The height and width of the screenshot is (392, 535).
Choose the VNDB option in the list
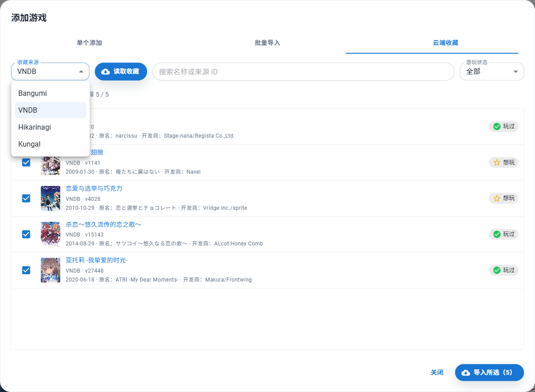50,110
